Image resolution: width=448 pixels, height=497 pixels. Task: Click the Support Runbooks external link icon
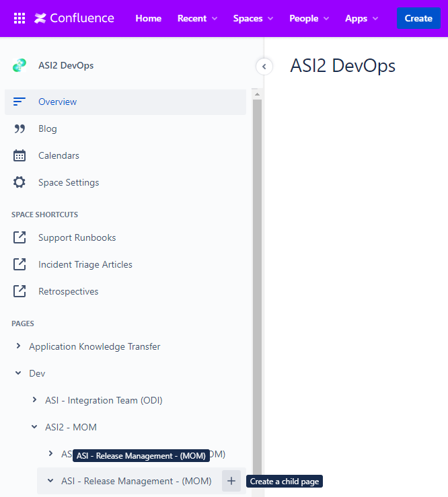click(x=20, y=237)
